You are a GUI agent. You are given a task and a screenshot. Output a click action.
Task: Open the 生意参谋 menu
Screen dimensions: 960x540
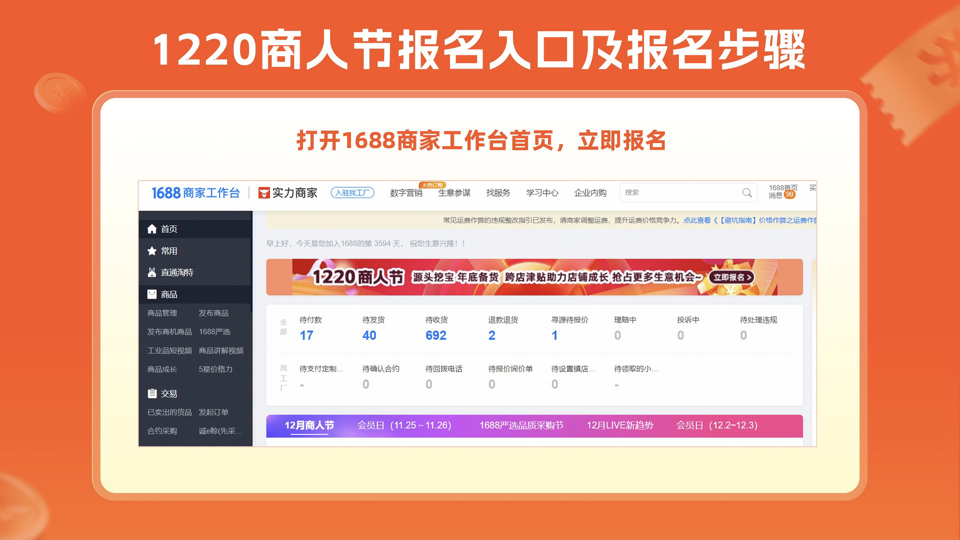pos(454,193)
